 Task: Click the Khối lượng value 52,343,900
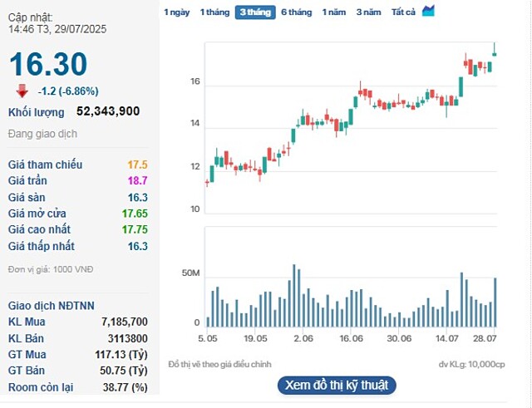(107, 111)
